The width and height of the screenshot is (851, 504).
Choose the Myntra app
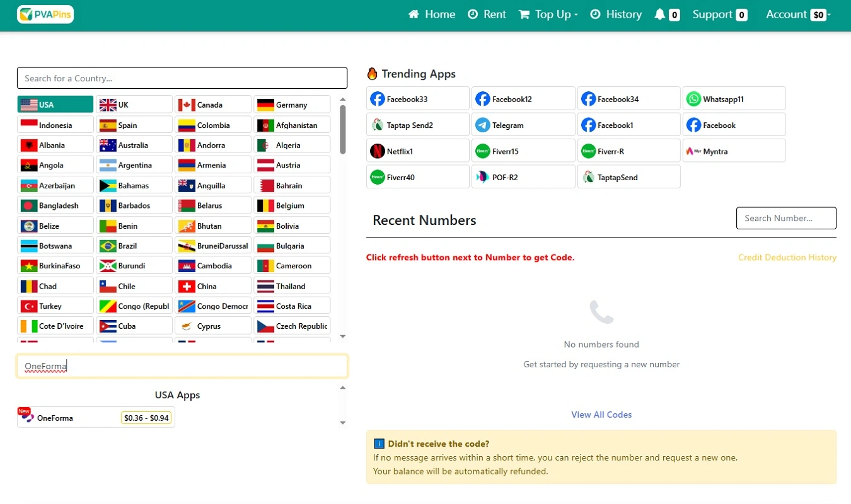click(734, 151)
